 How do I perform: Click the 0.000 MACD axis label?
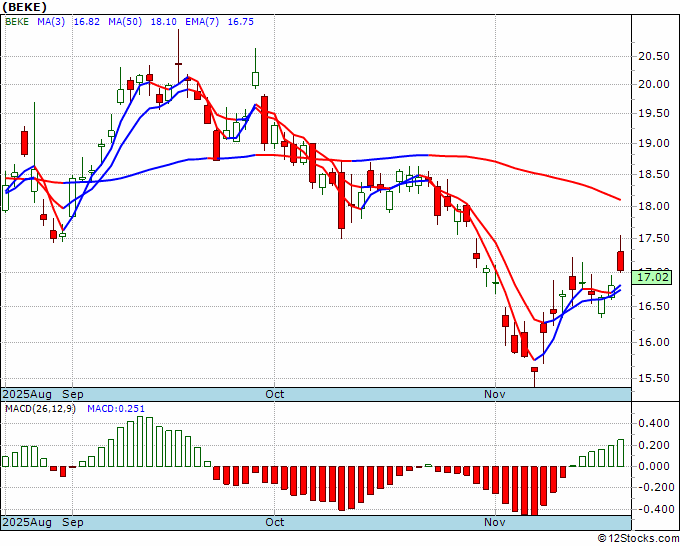pyautogui.click(x=654, y=467)
